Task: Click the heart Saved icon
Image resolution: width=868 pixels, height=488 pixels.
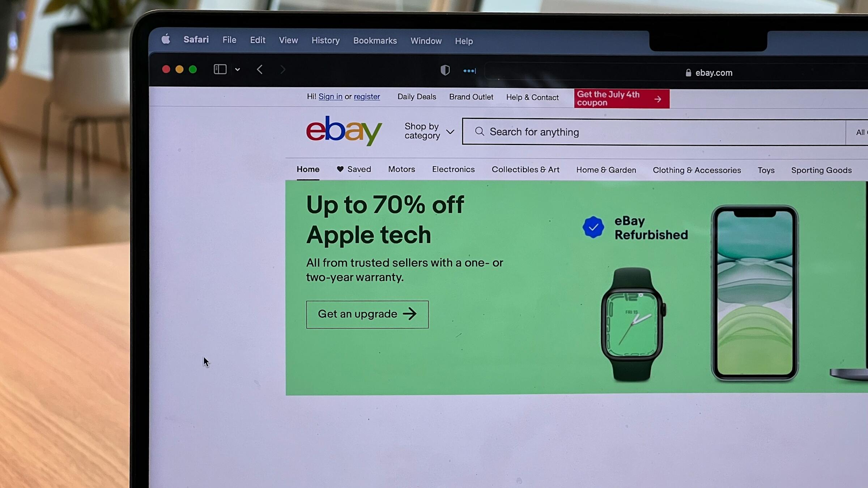Action: pos(340,169)
